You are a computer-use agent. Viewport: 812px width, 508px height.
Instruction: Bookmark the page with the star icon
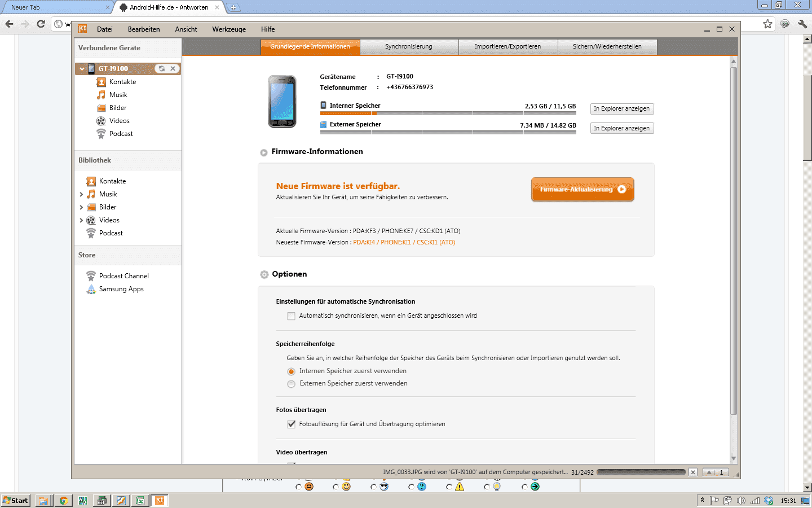click(x=767, y=24)
